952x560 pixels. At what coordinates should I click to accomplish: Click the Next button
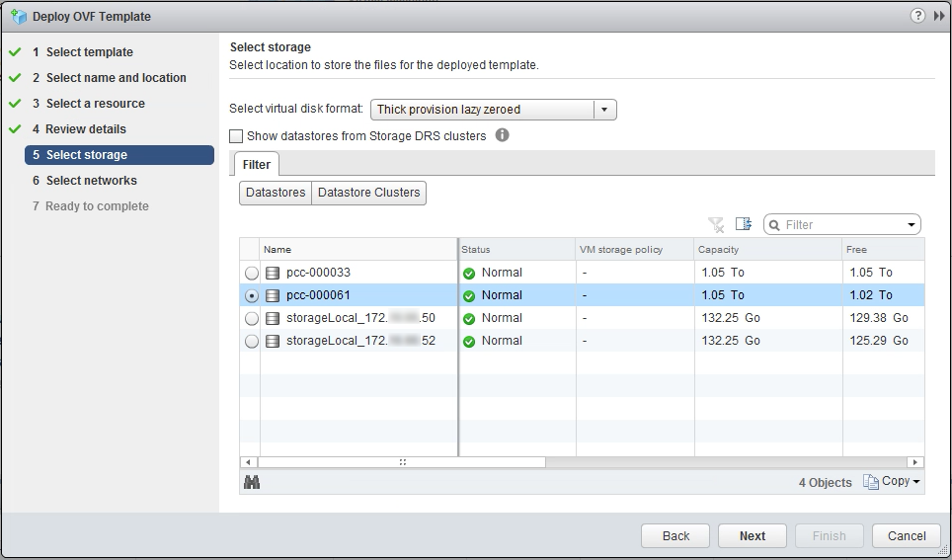(x=752, y=535)
